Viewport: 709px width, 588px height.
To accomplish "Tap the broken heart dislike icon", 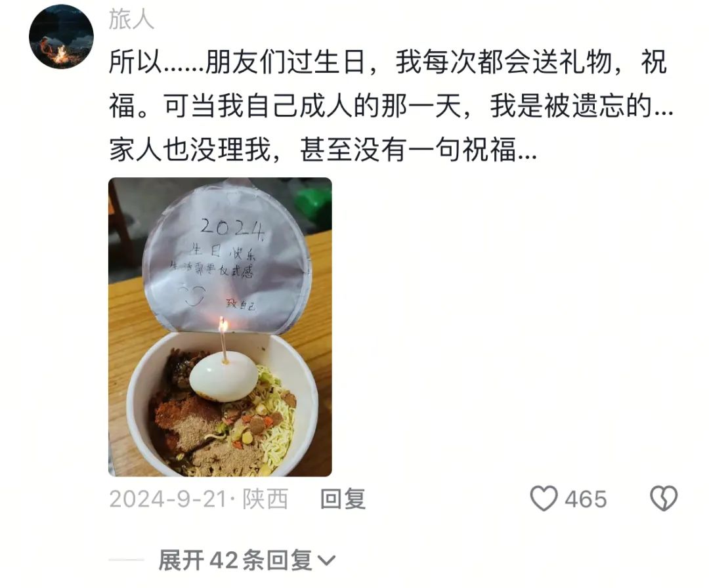I will pos(664,499).
